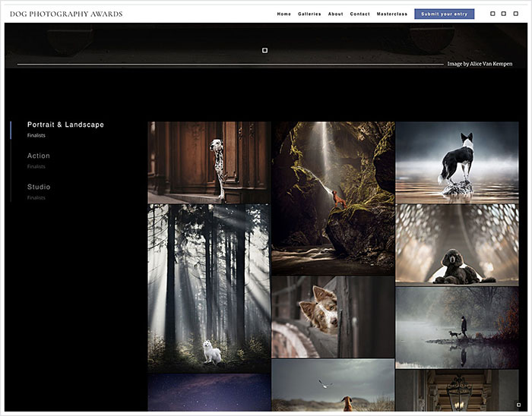Open the man walking dog by lake photo
The width and height of the screenshot is (532, 416).
pyautogui.click(x=457, y=326)
